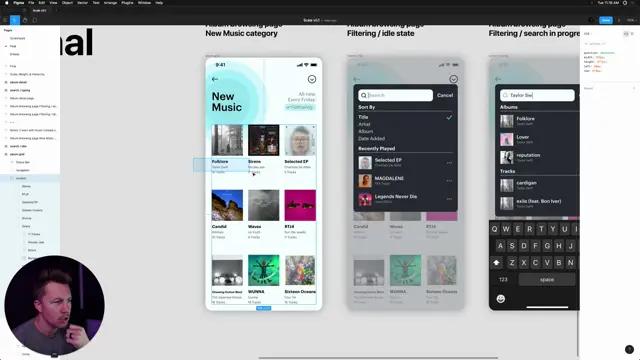This screenshot has width=640, height=360.
Task: Open more options for recently played Selected EP
Action: (x=449, y=163)
